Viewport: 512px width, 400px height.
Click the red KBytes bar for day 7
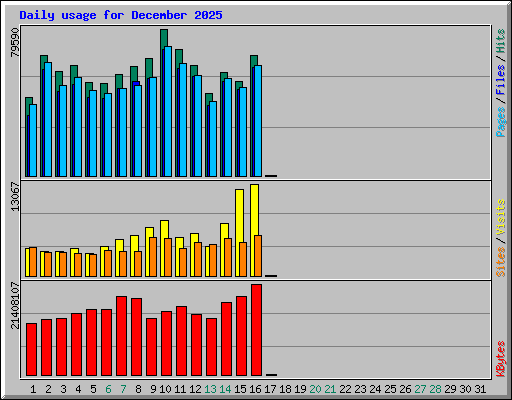pos(121,336)
